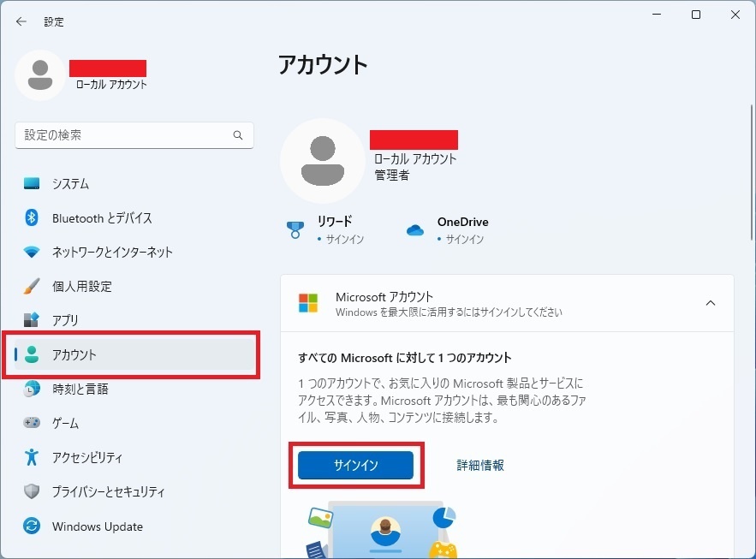Click the network Wi-Fi icon
The image size is (756, 559).
click(32, 252)
